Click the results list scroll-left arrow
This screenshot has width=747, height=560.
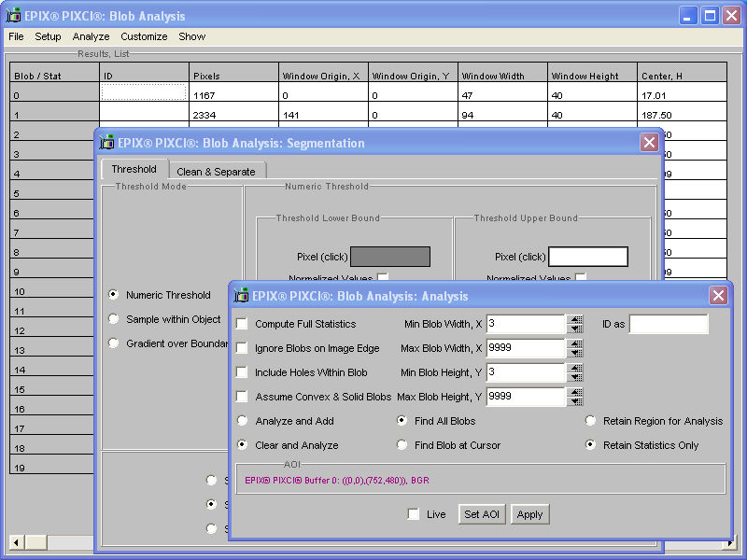click(x=16, y=542)
